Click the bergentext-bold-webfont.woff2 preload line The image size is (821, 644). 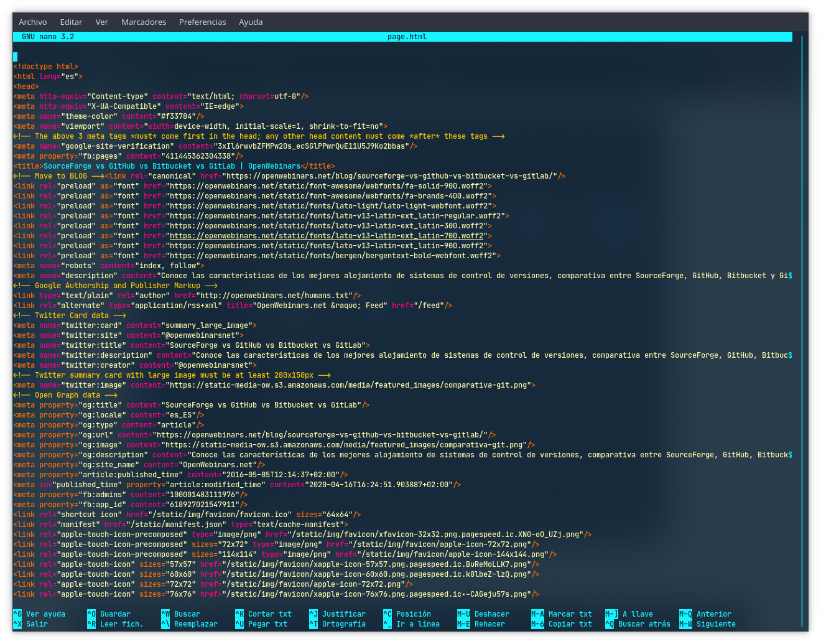click(x=257, y=256)
